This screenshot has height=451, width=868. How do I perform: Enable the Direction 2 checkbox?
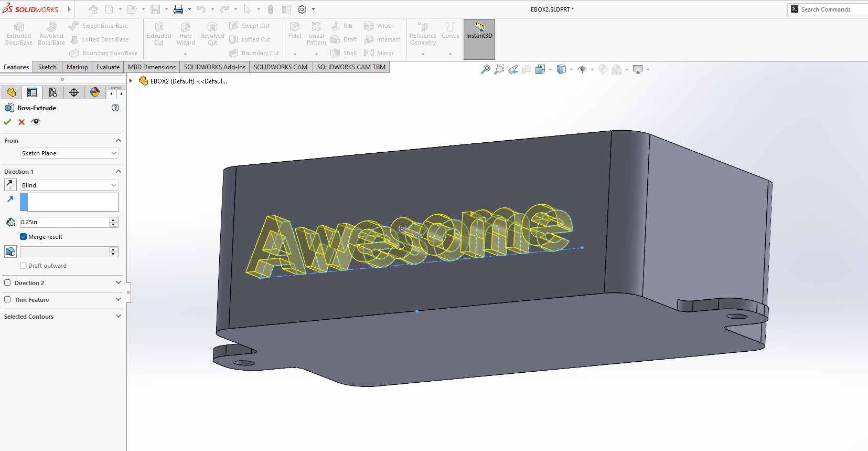tap(7, 283)
